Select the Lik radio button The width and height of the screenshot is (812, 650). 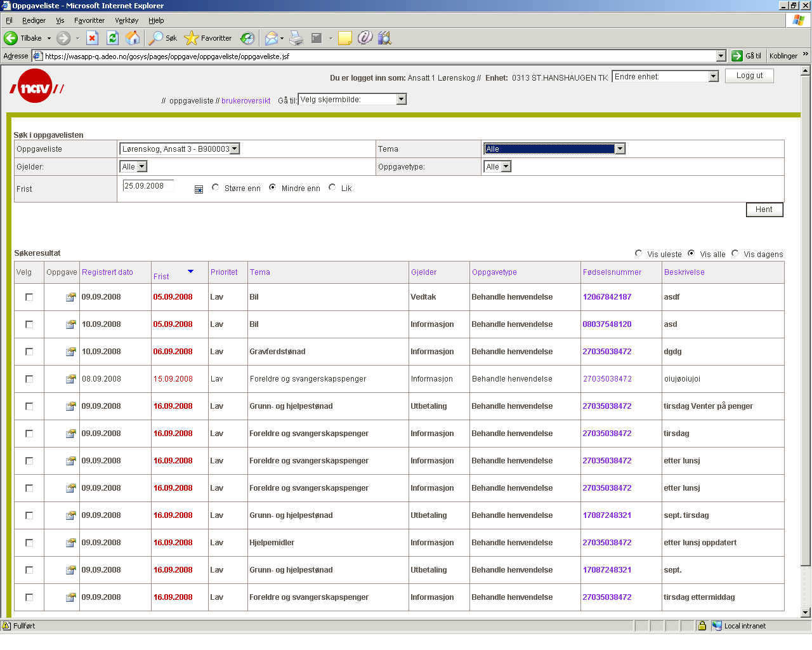(332, 187)
